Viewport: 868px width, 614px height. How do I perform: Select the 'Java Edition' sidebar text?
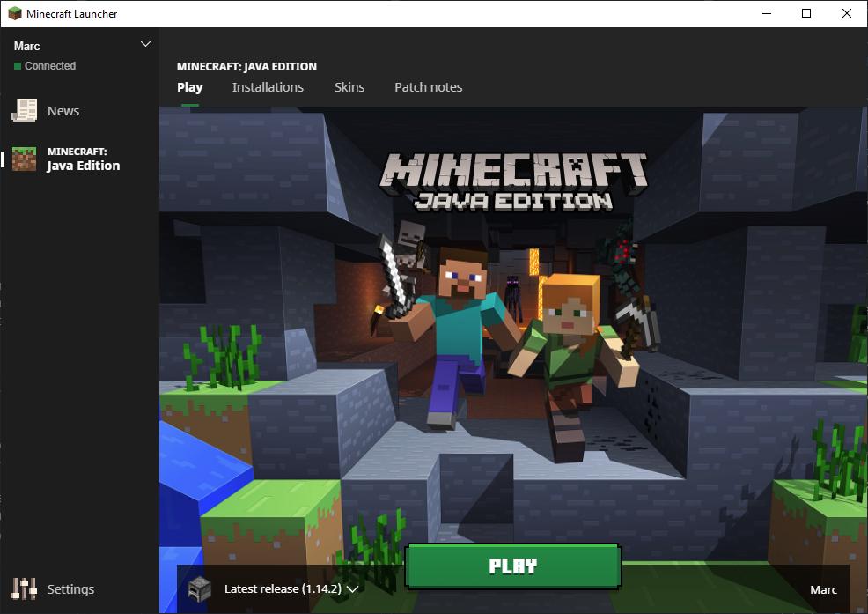83,166
